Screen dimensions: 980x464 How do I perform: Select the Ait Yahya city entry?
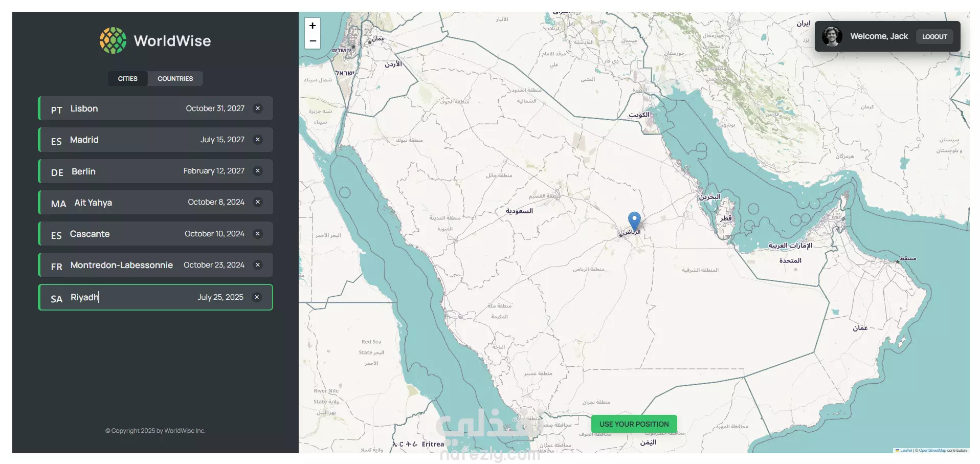155,202
